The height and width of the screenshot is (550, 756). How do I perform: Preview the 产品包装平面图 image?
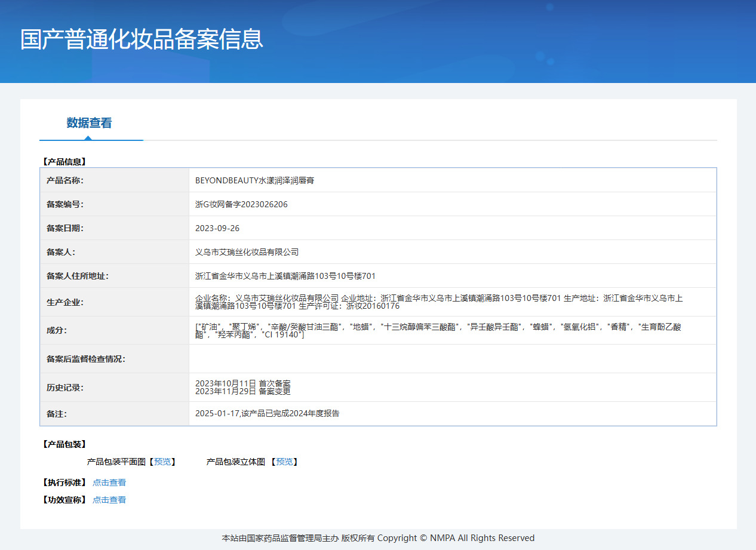[162, 462]
